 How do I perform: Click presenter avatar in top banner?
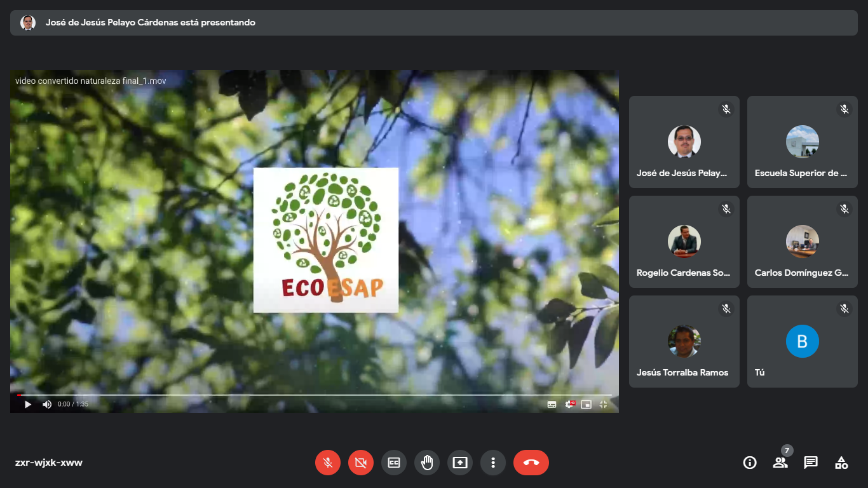pyautogui.click(x=28, y=22)
